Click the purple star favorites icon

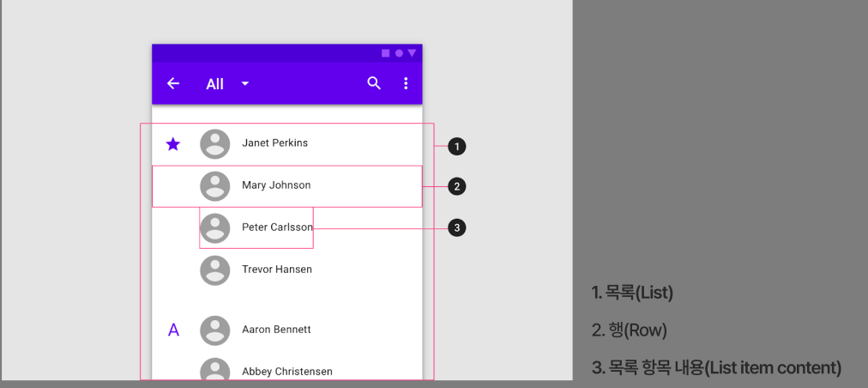click(173, 144)
